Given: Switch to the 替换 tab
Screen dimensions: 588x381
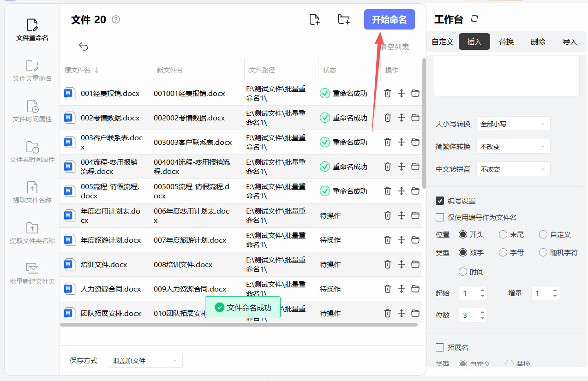Looking at the screenshot, I should click(x=506, y=42).
